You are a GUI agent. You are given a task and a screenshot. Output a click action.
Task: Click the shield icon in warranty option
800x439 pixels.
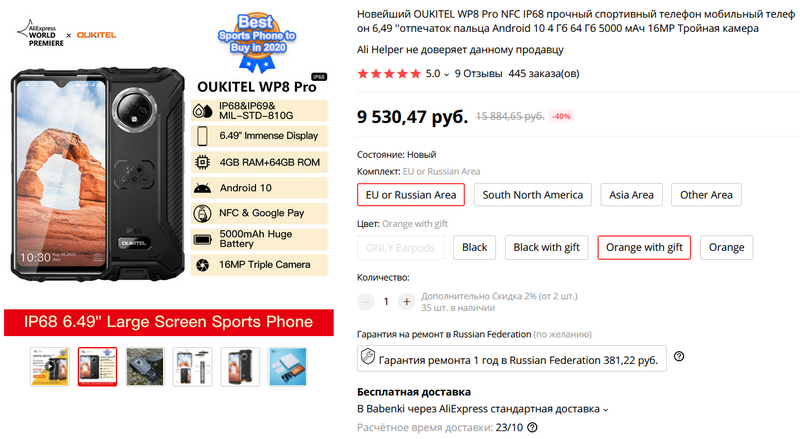(368, 356)
